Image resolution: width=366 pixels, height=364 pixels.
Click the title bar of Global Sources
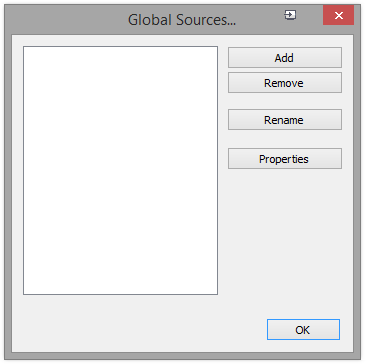pyautogui.click(x=182, y=20)
